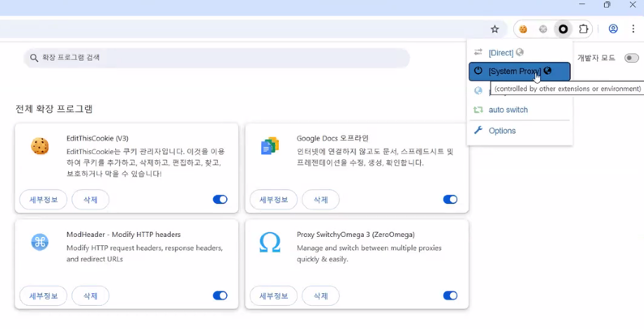Screen dimensions: 644x329
Task: Click the power icon on System Proxy
Action: click(x=478, y=71)
